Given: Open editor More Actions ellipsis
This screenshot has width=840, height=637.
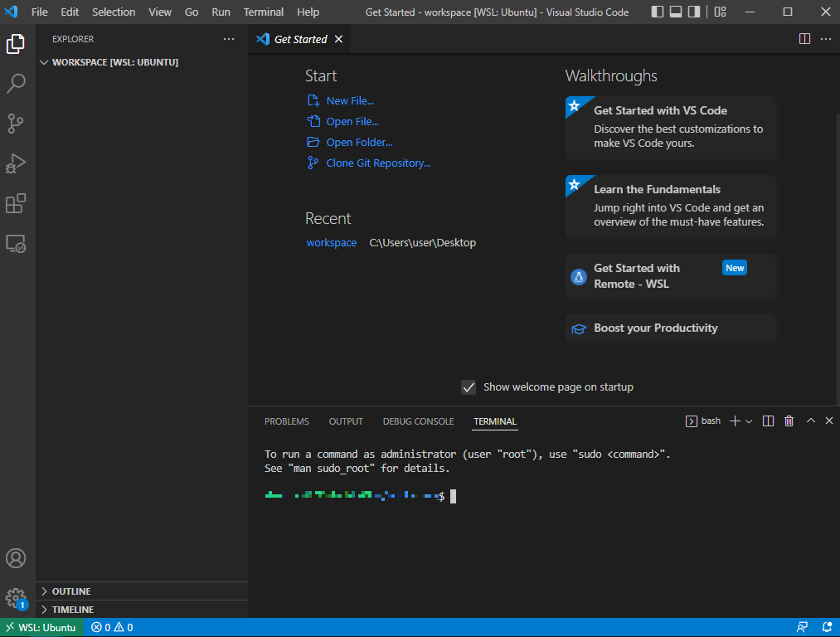Looking at the screenshot, I should pyautogui.click(x=826, y=39).
